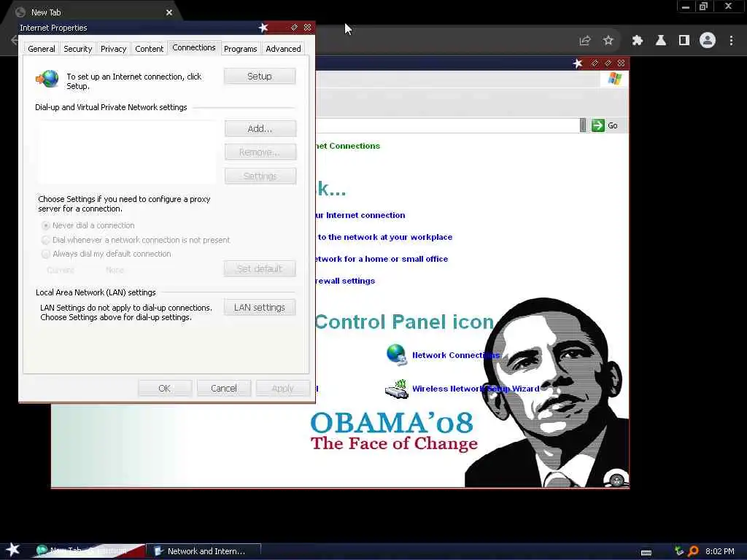
Task: Click the Go arrow icon in address bar
Action: pos(598,125)
